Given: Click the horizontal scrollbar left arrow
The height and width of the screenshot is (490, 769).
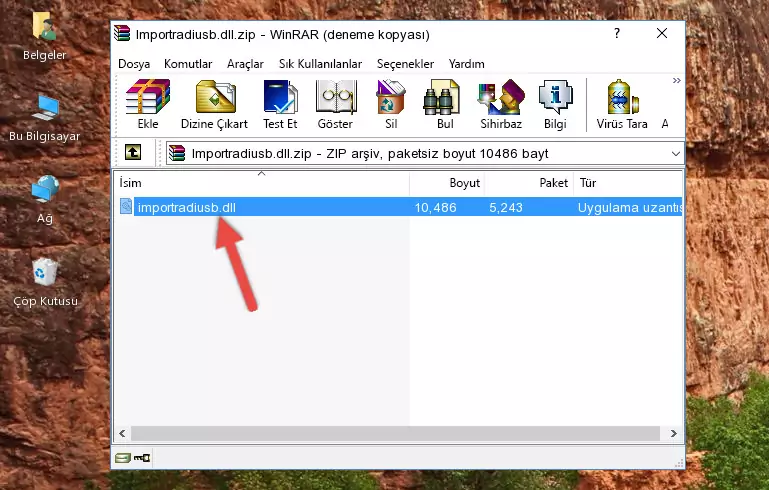Looking at the screenshot, I should tap(122, 434).
